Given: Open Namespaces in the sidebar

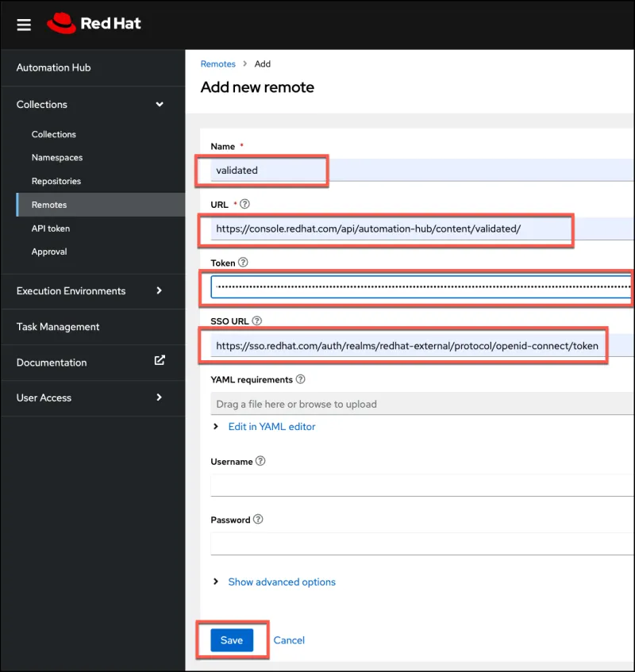Looking at the screenshot, I should [57, 158].
